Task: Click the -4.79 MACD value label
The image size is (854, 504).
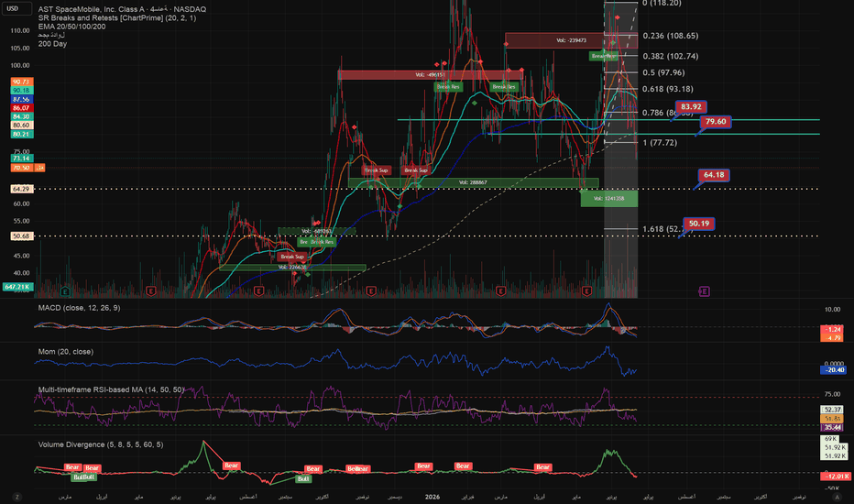Action: (x=832, y=338)
